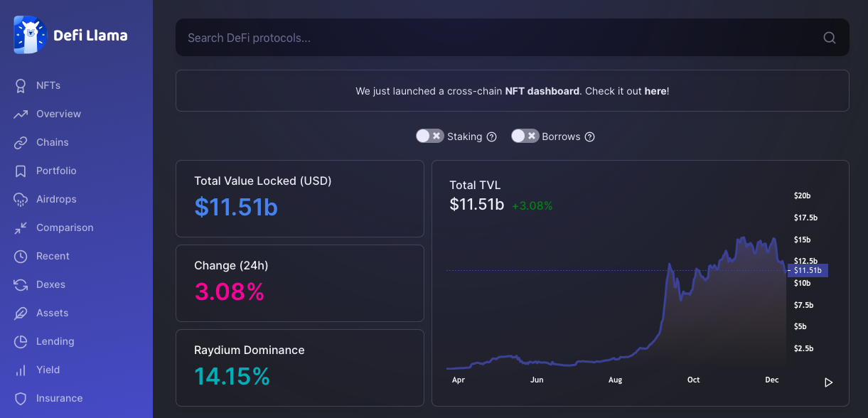The height and width of the screenshot is (418, 868).
Task: Click the $7.5b axis label
Action: 804,305
